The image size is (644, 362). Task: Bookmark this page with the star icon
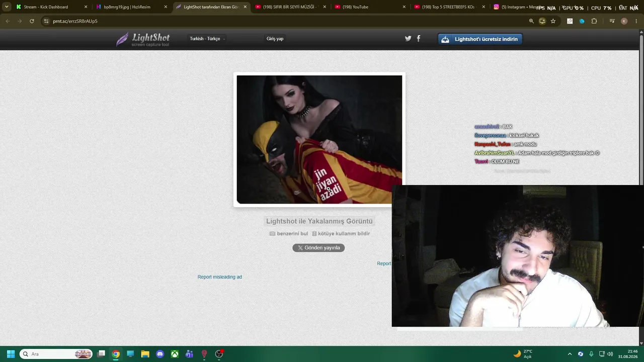point(553,21)
